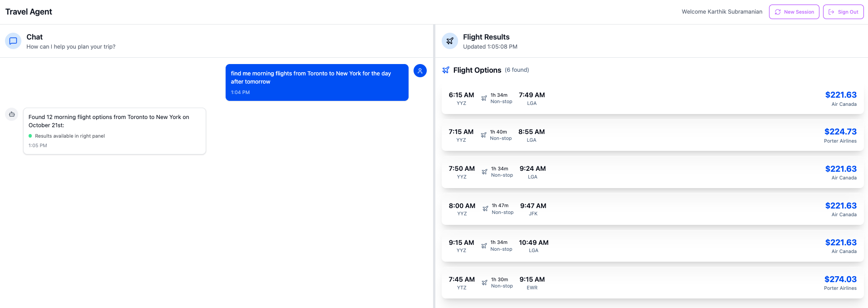
Task: Click the $274.03 Porter Airlines price
Action: coord(840,279)
